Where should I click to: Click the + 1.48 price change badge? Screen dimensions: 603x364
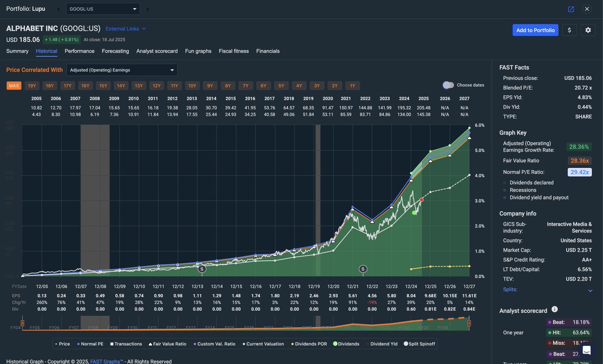[61, 40]
